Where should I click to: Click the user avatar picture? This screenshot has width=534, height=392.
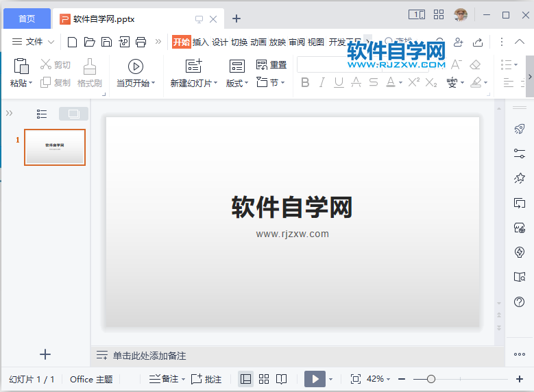(461, 15)
